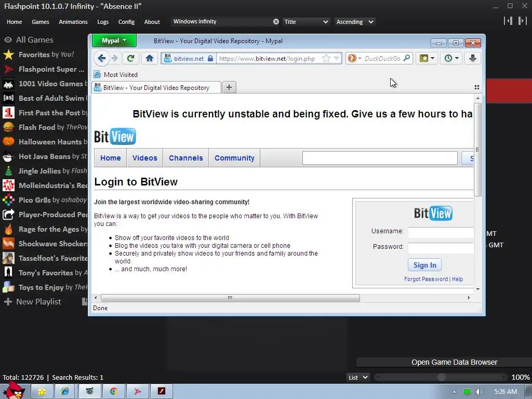Open the Ascending order dropdown

pyautogui.click(x=355, y=22)
